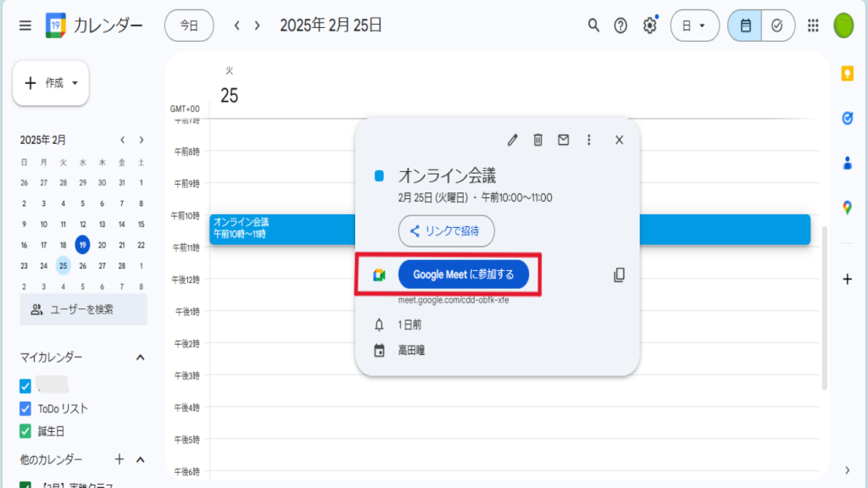Open Google Maps in side panel
Screen dimensions: 868x488
[x=847, y=208]
